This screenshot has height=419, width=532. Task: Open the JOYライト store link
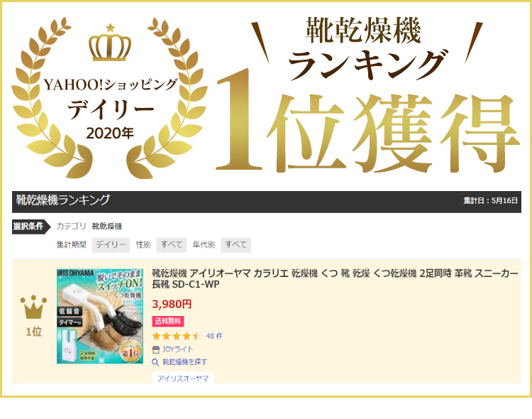click(x=178, y=349)
